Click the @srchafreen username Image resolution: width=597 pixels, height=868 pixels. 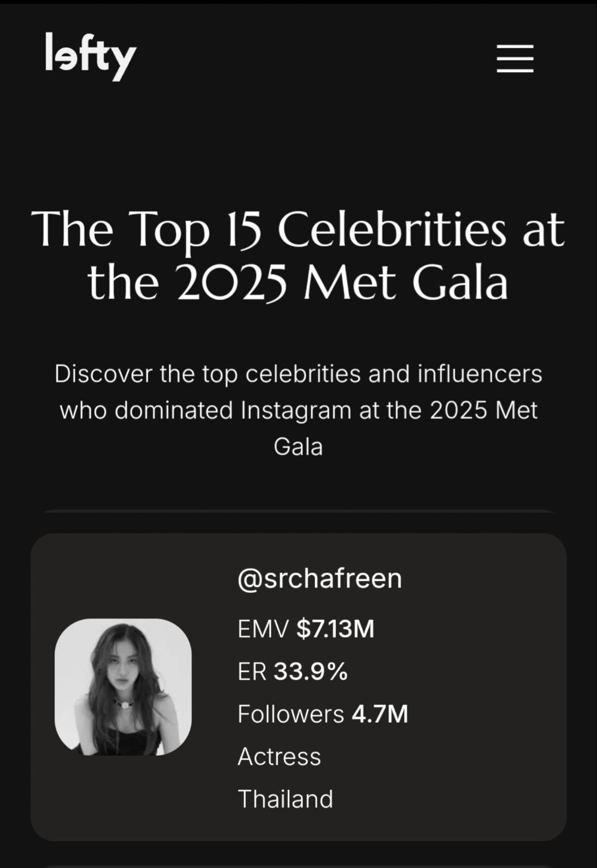coord(320,578)
